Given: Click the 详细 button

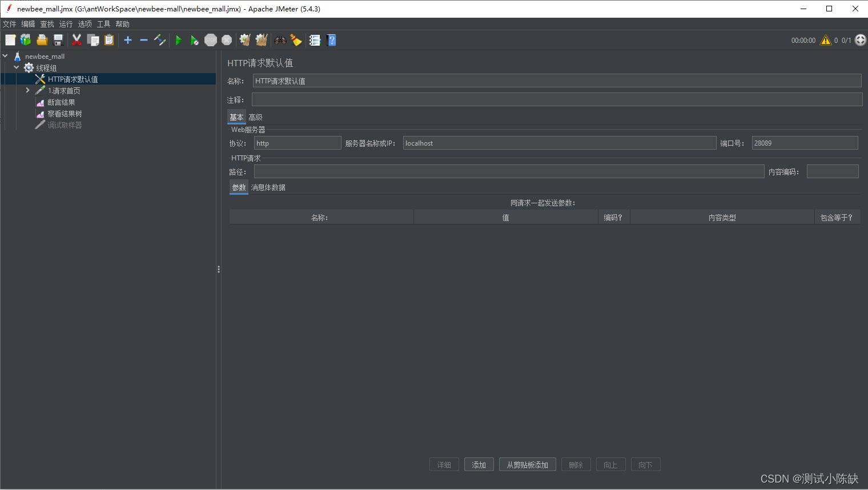Looking at the screenshot, I should pos(444,465).
